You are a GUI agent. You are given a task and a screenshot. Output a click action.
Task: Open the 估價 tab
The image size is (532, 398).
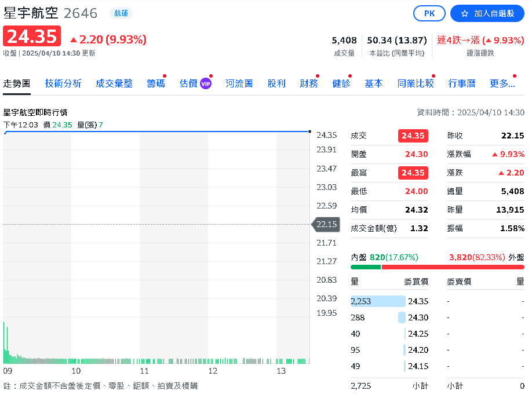pyautogui.click(x=188, y=83)
